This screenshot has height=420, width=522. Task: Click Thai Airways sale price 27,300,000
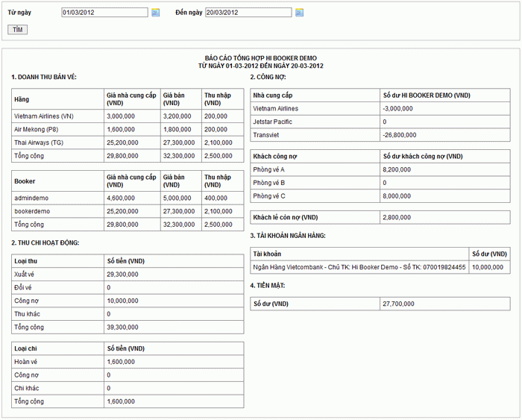click(x=179, y=142)
